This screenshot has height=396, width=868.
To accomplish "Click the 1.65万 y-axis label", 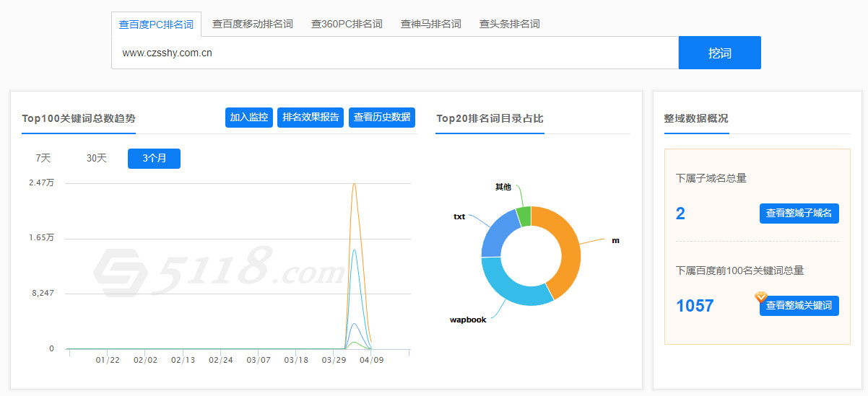I will (41, 238).
